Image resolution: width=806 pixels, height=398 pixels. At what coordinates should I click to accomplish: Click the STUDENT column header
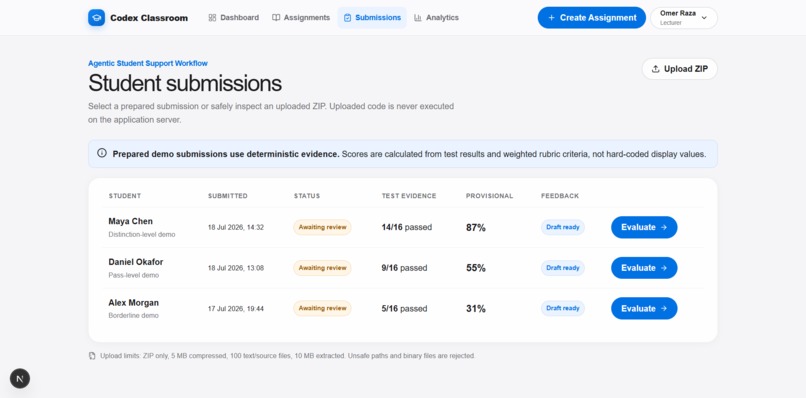[x=125, y=196]
